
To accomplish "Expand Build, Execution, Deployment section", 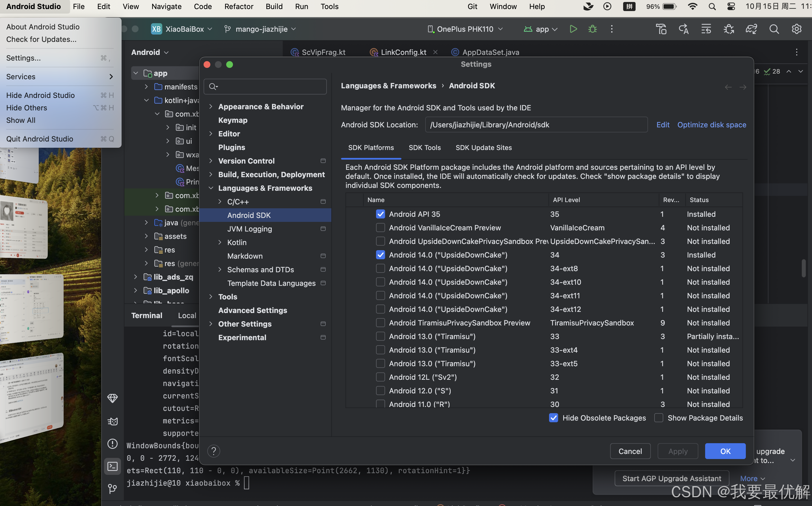I will point(211,174).
